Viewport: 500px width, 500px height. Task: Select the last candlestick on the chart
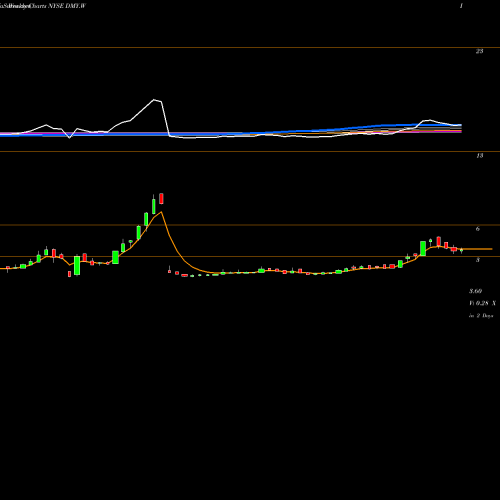461,250
